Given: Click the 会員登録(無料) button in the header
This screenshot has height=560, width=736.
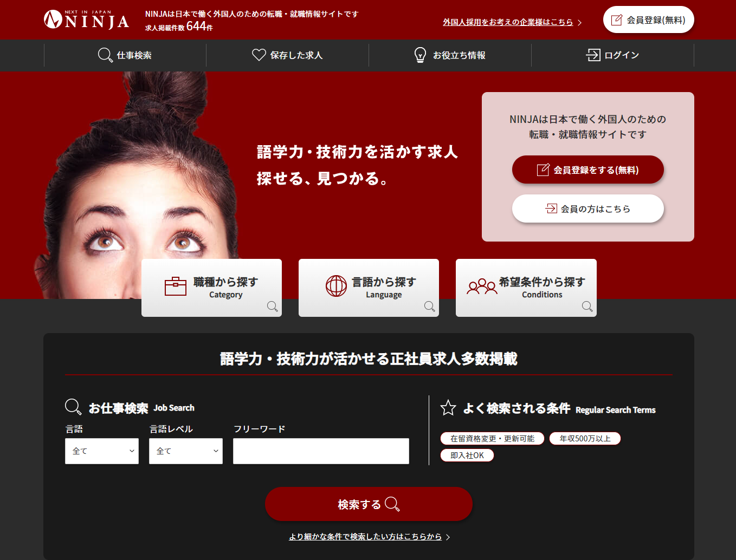Looking at the screenshot, I should pos(649,20).
